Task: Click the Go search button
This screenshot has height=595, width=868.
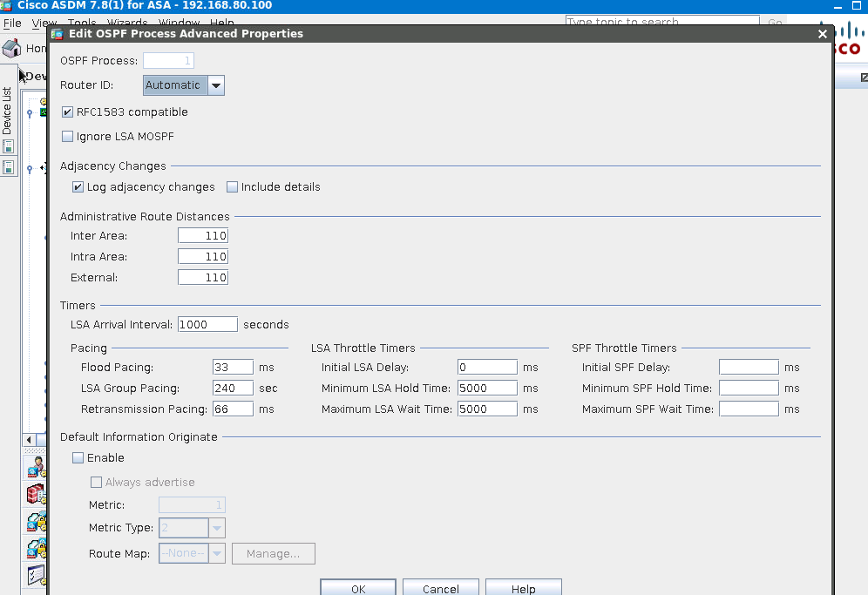Action: click(775, 22)
